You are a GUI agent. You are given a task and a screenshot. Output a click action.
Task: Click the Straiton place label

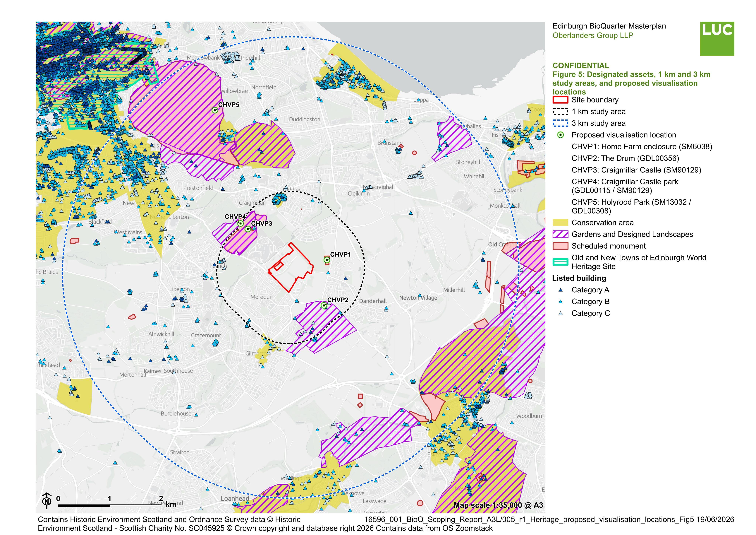click(x=180, y=452)
